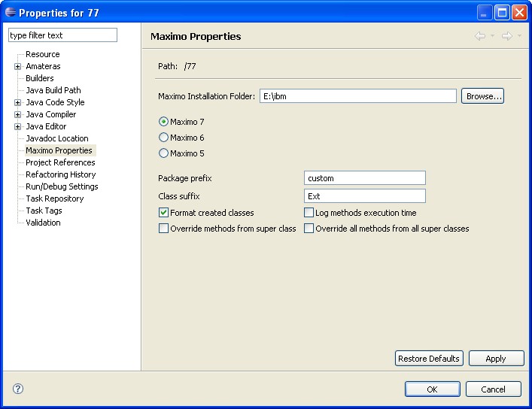Click the Browse button
Image resolution: width=532 pixels, height=409 pixels.
click(x=482, y=96)
